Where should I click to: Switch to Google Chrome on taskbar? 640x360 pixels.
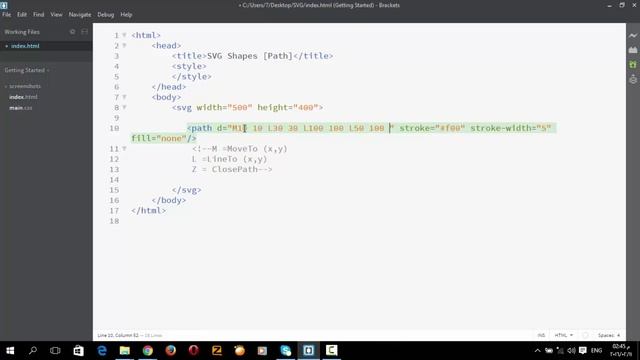[148, 351]
